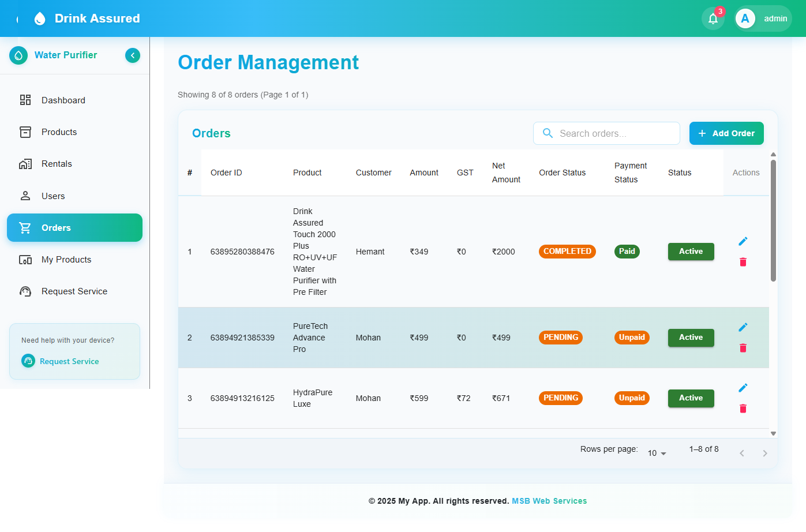Screen dimensions: 806x532
Task: Toggle Active status for PureTech order
Action: 691,338
